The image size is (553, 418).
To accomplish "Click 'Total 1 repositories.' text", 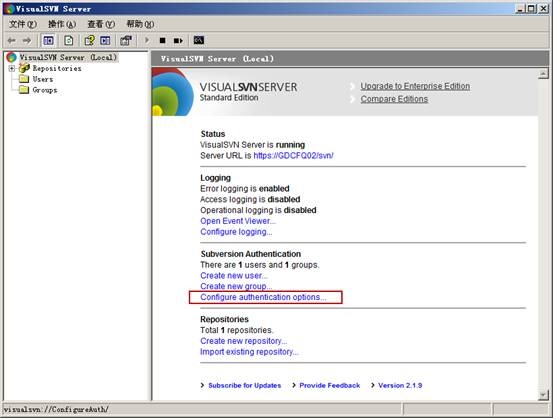I will [x=237, y=330].
